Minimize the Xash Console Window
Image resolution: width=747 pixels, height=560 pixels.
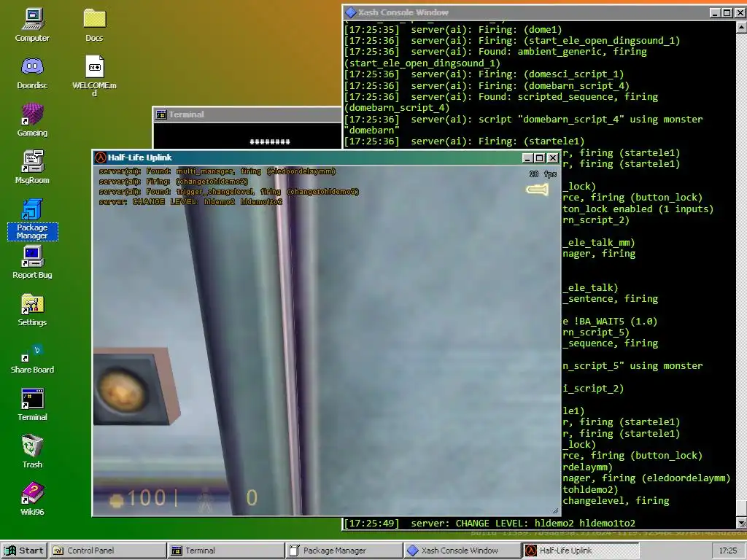tap(715, 13)
